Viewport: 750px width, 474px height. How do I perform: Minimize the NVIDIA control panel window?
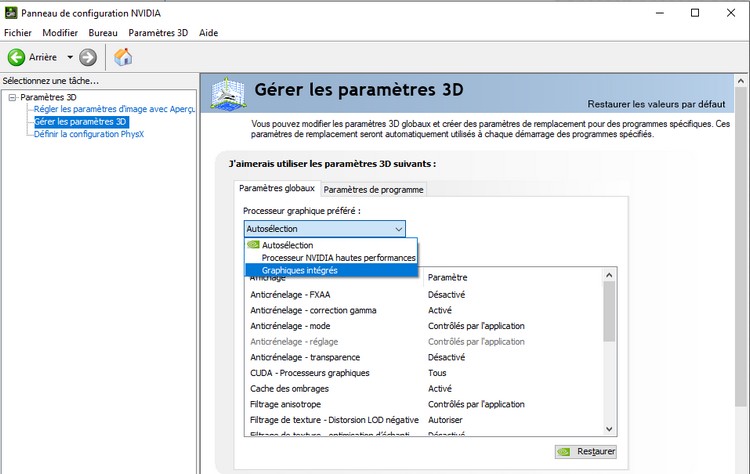pos(660,13)
